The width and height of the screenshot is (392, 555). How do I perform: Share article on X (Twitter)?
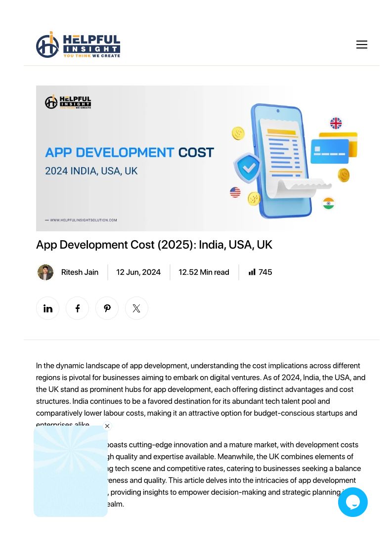(x=136, y=308)
